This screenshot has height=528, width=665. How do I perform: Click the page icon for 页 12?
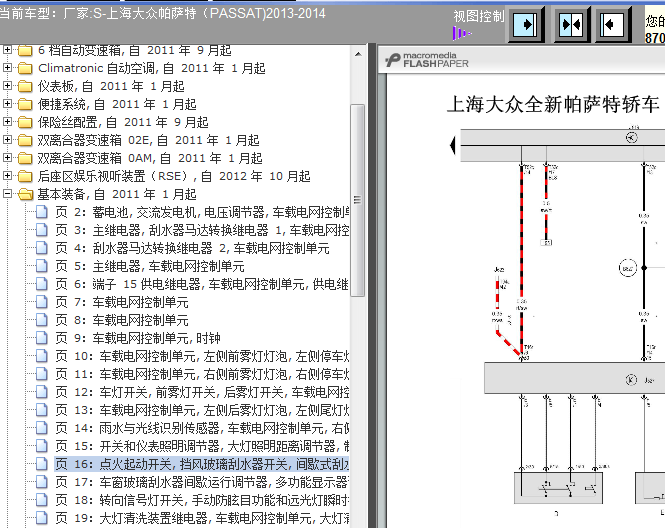click(42, 392)
